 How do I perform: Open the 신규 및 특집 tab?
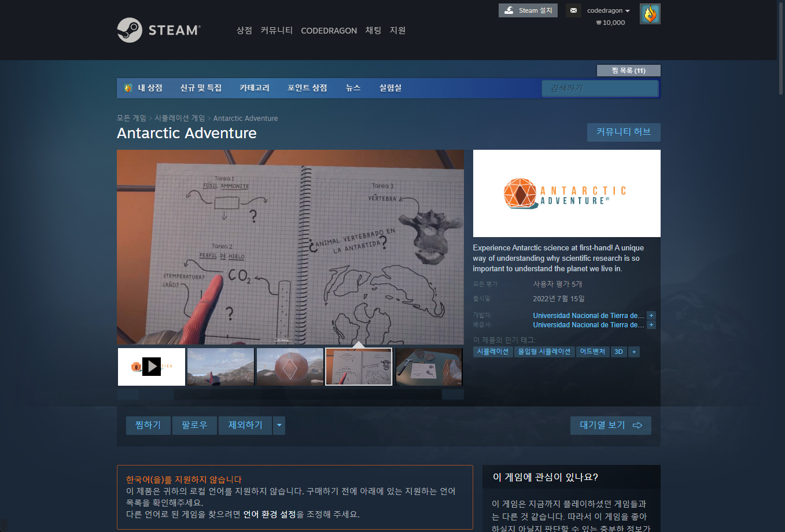point(201,88)
